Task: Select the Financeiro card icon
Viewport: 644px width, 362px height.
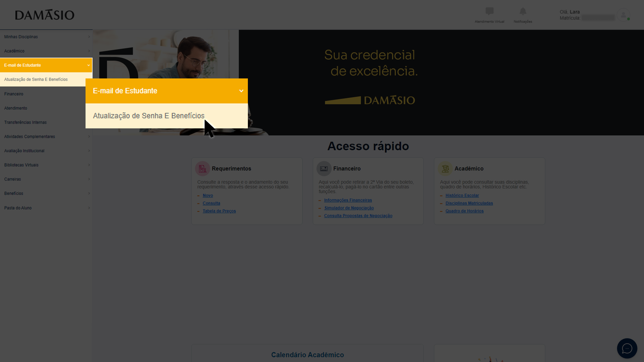Action: [x=324, y=169]
